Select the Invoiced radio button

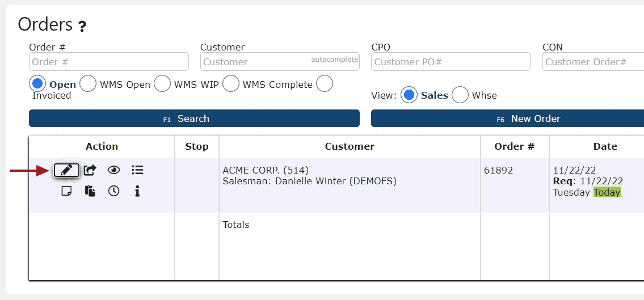[x=325, y=84]
